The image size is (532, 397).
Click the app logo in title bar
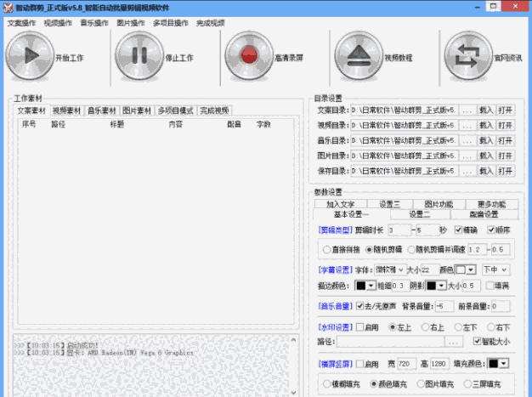[x=8, y=7]
